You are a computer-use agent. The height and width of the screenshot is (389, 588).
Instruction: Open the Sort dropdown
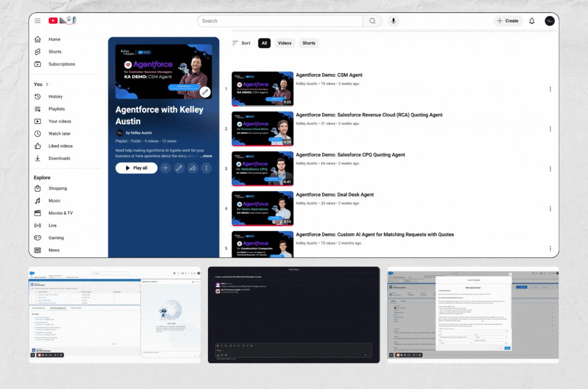point(241,43)
